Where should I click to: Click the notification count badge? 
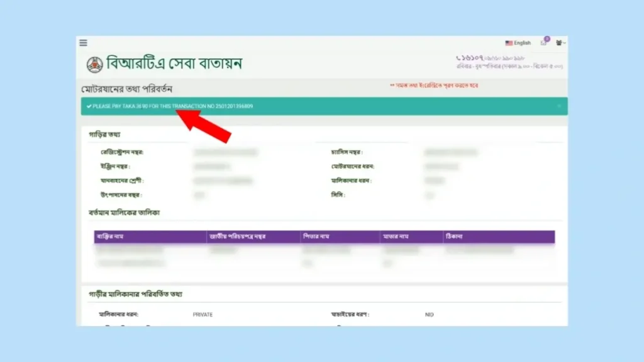(x=547, y=39)
